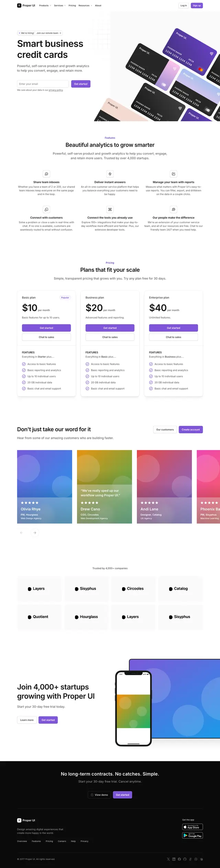Image resolution: width=220 pixels, height=868 pixels.
Task: Open the Pricing nav item
Action: (72, 6)
